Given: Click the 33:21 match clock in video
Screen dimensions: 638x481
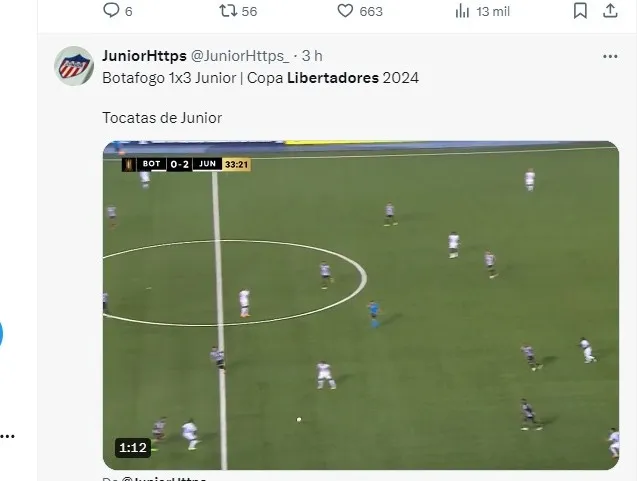Looking at the screenshot, I should [x=236, y=164].
